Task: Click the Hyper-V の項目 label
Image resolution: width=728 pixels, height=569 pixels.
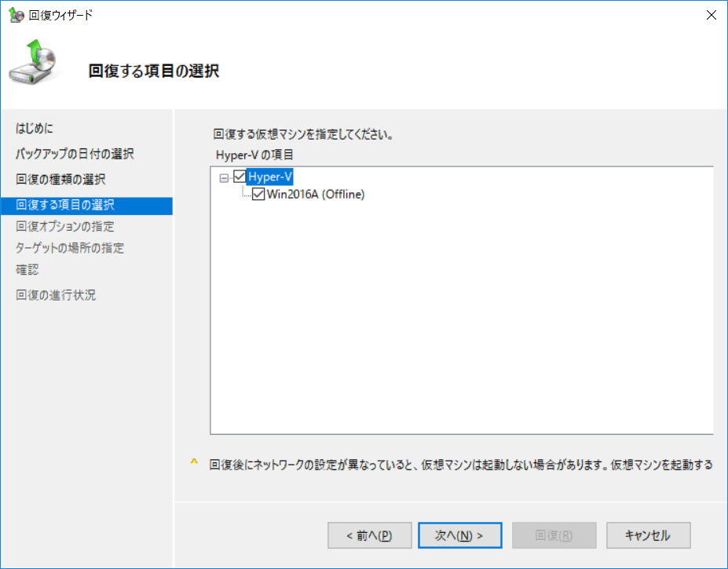Action: point(254,155)
